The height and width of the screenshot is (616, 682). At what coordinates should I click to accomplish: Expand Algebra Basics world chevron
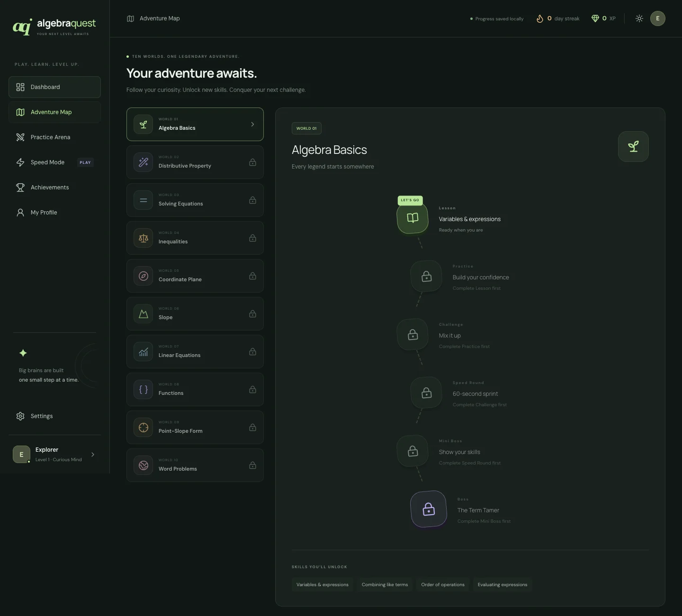coord(252,125)
